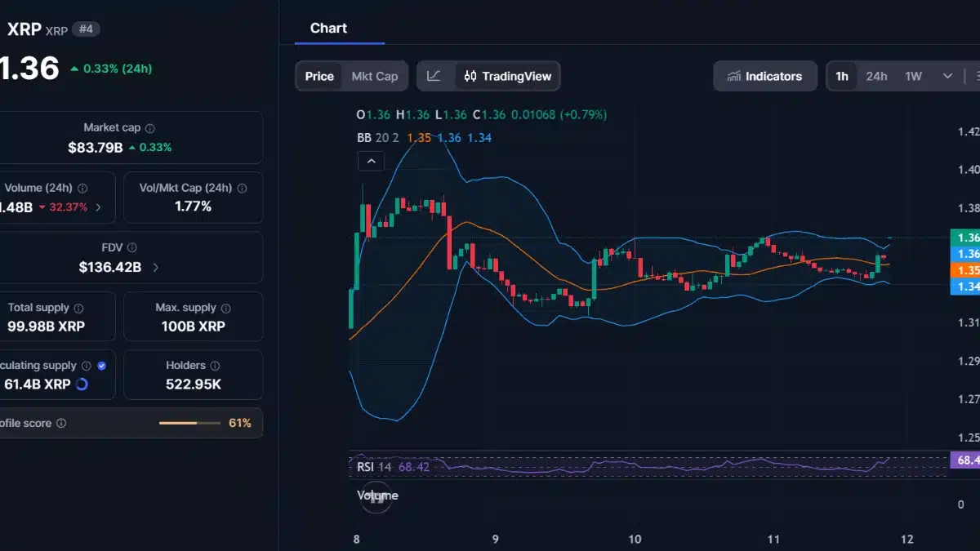Collapse the indicator legend with the up chevron
This screenshot has height=551, width=980.
coord(372,161)
